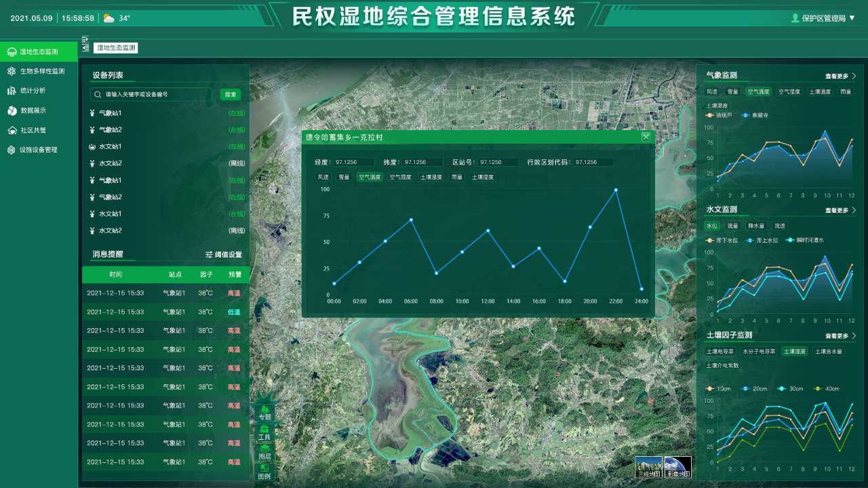The height and width of the screenshot is (488, 868).
Task: Open the 图例 legend icon
Action: [x=264, y=468]
